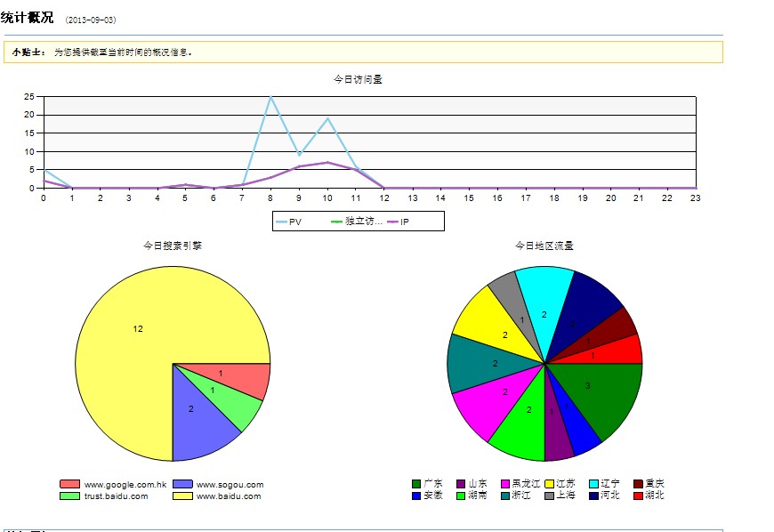
Task: Click the trust.baidu.com green legend swatch
Action: coord(69,496)
